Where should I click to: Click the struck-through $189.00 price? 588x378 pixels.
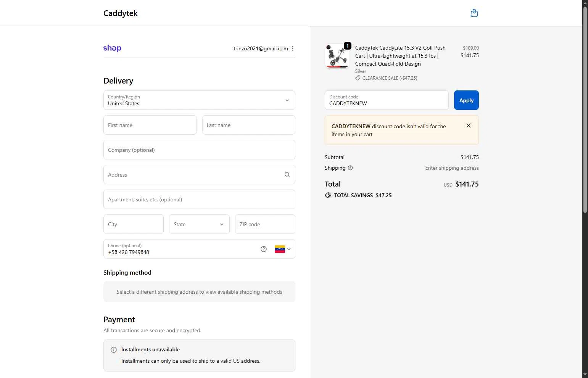tap(471, 48)
